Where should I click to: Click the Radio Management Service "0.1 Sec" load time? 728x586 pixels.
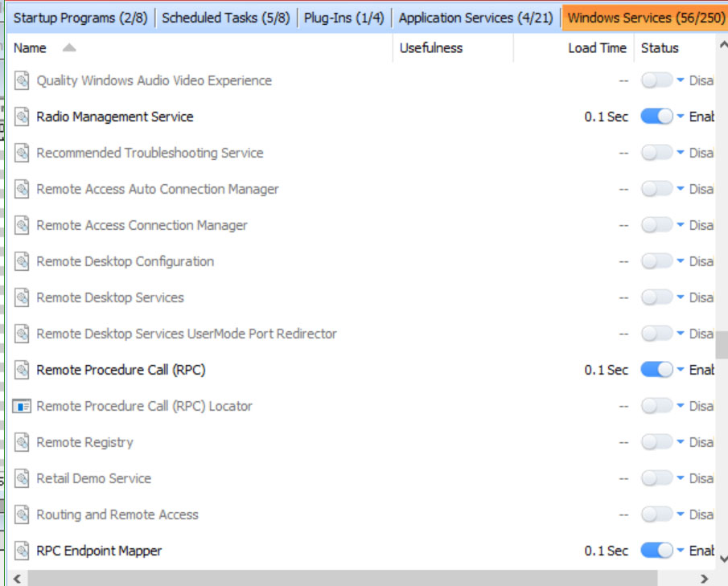(x=606, y=117)
